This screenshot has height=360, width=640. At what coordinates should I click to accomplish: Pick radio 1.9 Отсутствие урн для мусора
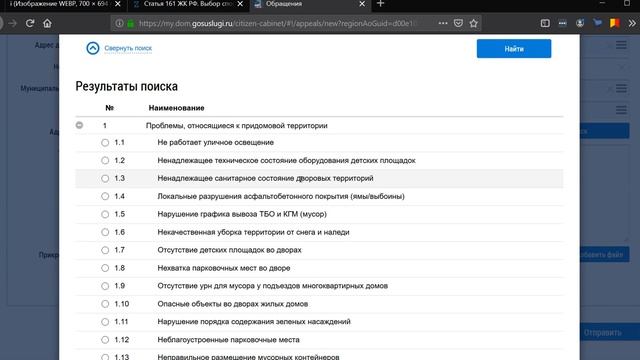click(x=105, y=286)
